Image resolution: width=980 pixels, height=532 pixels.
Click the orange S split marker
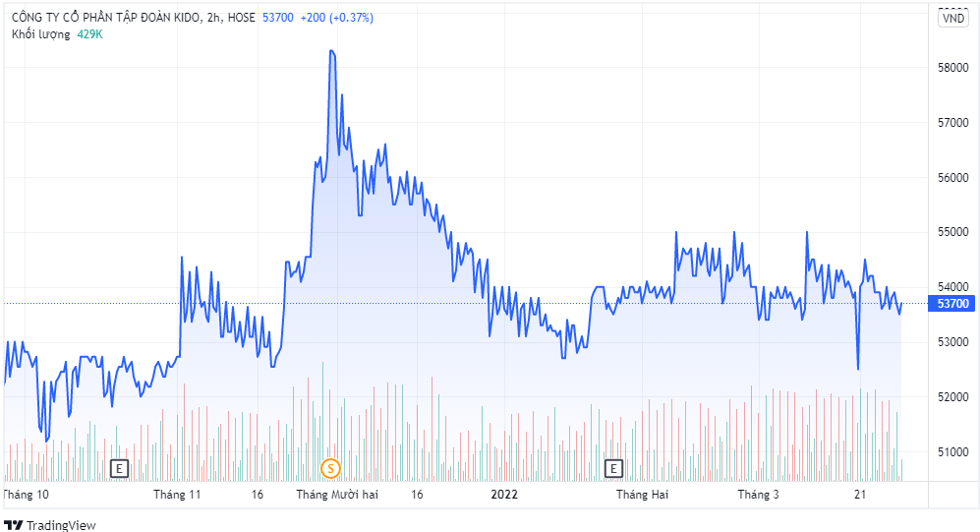point(330,468)
